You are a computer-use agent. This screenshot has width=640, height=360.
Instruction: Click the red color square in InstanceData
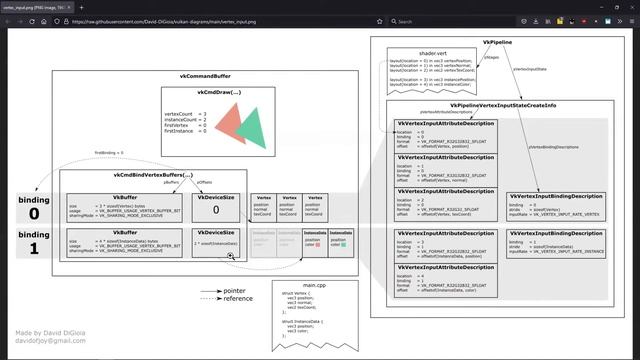tap(318, 245)
